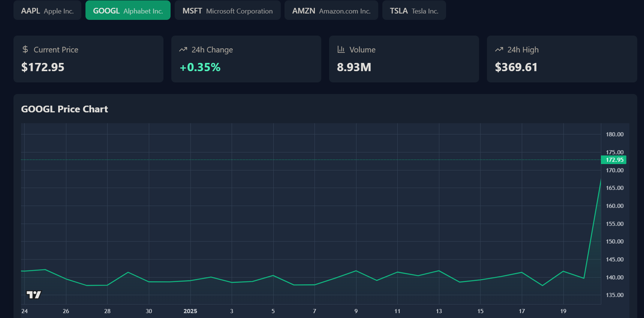Click the 26 date label on time axis
This screenshot has width=644, height=318.
pyautogui.click(x=66, y=311)
